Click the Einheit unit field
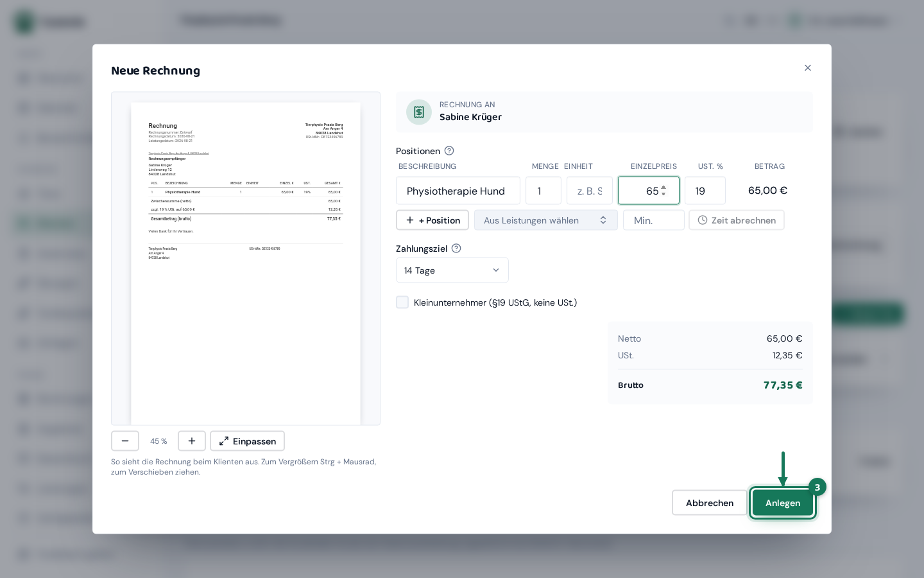The width and height of the screenshot is (924, 578). pos(590,191)
